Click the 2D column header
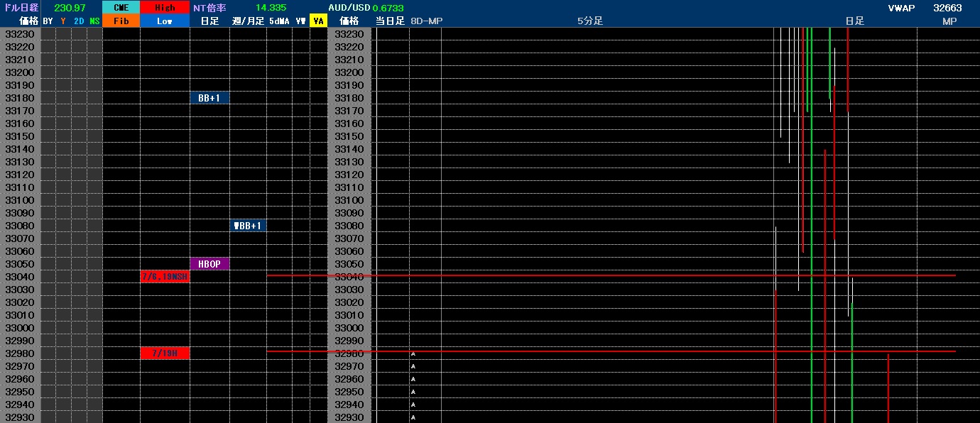Screen dimensions: 980x423 point(79,21)
